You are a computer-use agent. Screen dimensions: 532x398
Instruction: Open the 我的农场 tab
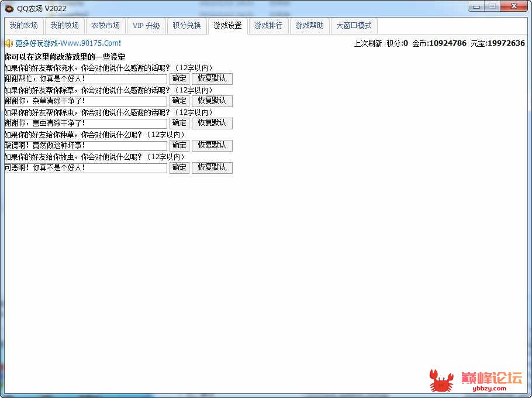point(24,26)
